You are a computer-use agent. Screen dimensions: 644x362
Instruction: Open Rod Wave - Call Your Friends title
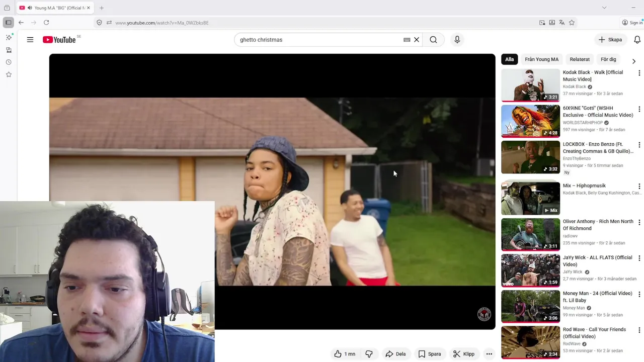[x=594, y=333]
